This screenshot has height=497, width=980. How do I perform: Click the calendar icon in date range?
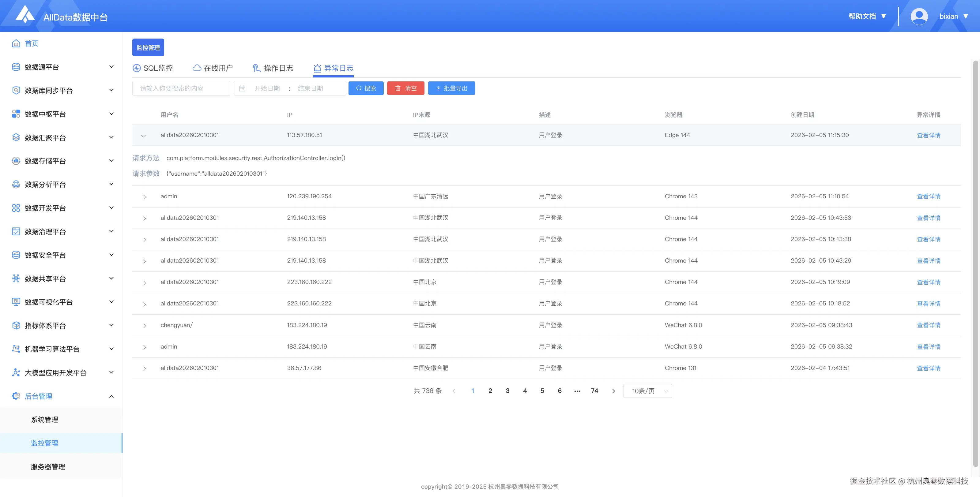pyautogui.click(x=242, y=89)
